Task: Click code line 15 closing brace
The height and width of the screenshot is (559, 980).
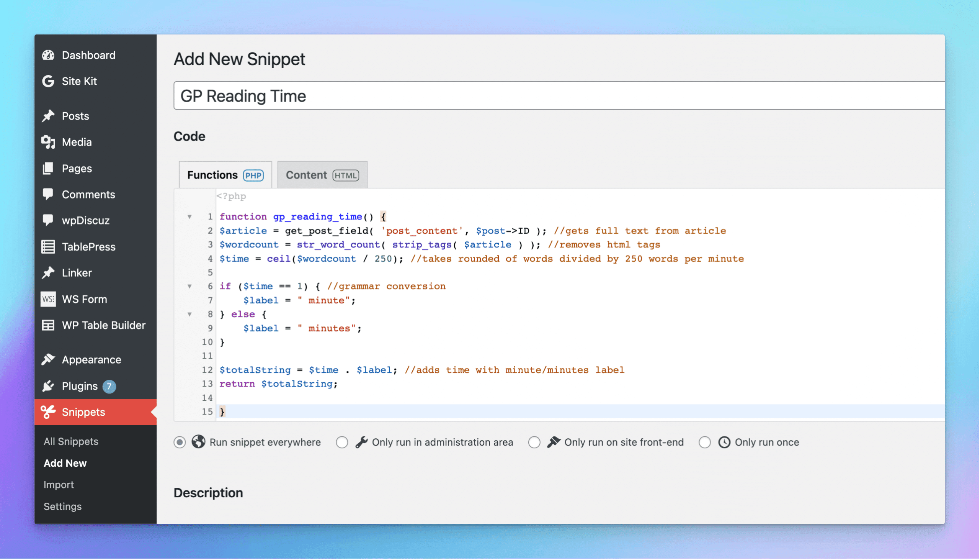Action: (x=222, y=412)
